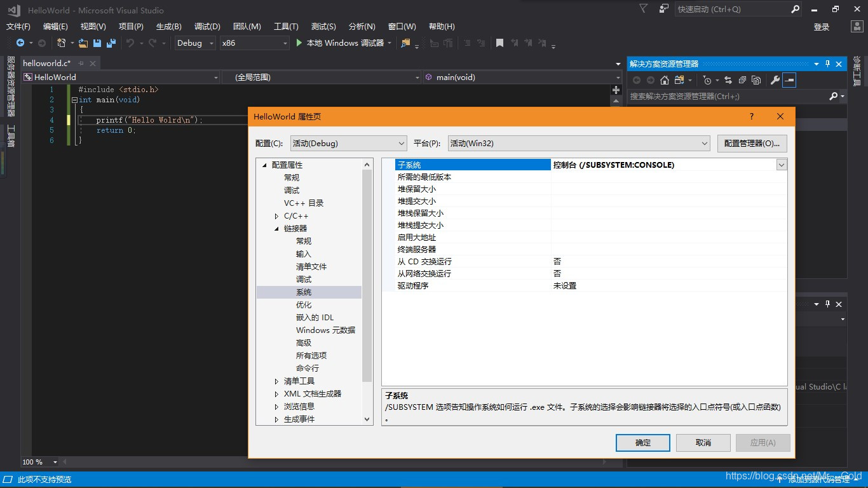
Task: Open the x86 platform dropdown
Action: pyautogui.click(x=254, y=43)
